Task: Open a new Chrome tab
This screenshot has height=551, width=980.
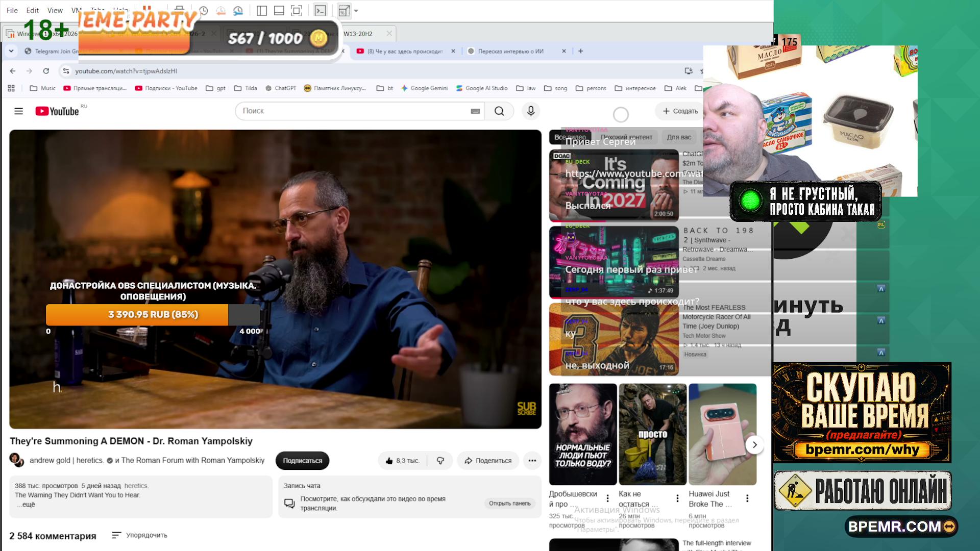Action: (581, 51)
